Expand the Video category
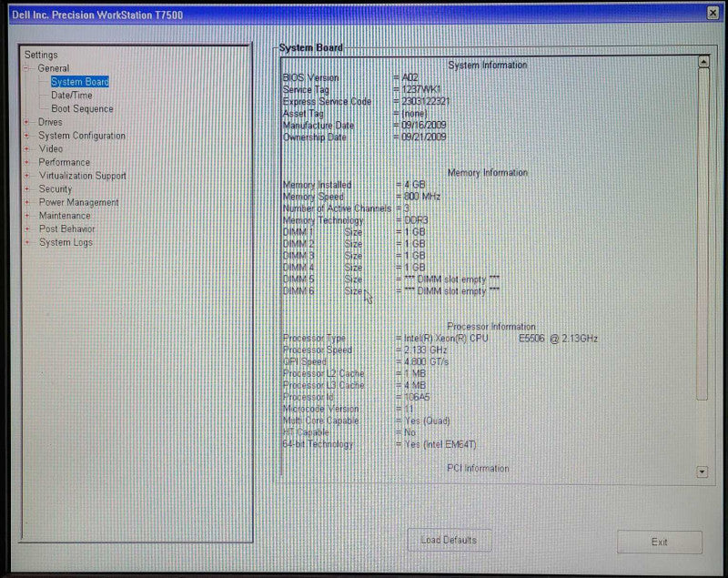Screen dimensions: 728x578 pyautogui.click(x=27, y=149)
